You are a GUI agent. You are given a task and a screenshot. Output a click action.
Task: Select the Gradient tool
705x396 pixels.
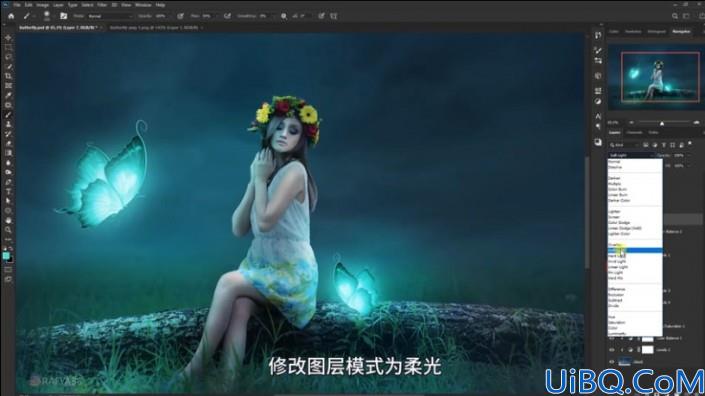(x=8, y=153)
